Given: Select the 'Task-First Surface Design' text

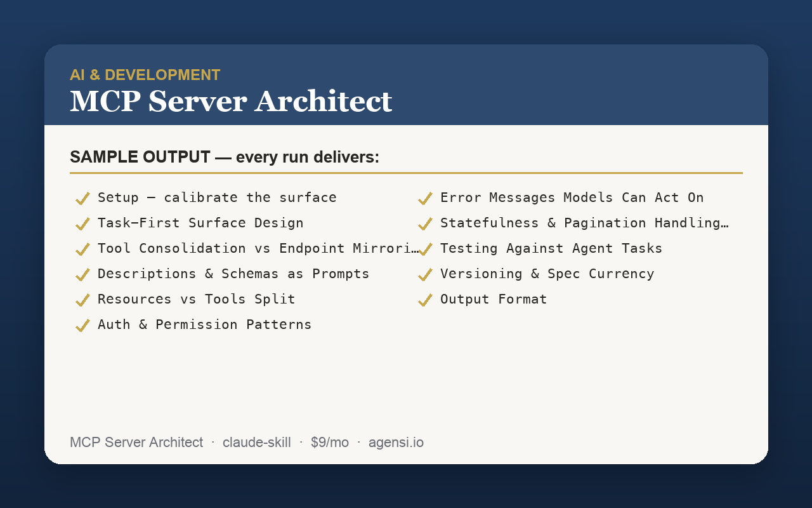Looking at the screenshot, I should tap(200, 223).
